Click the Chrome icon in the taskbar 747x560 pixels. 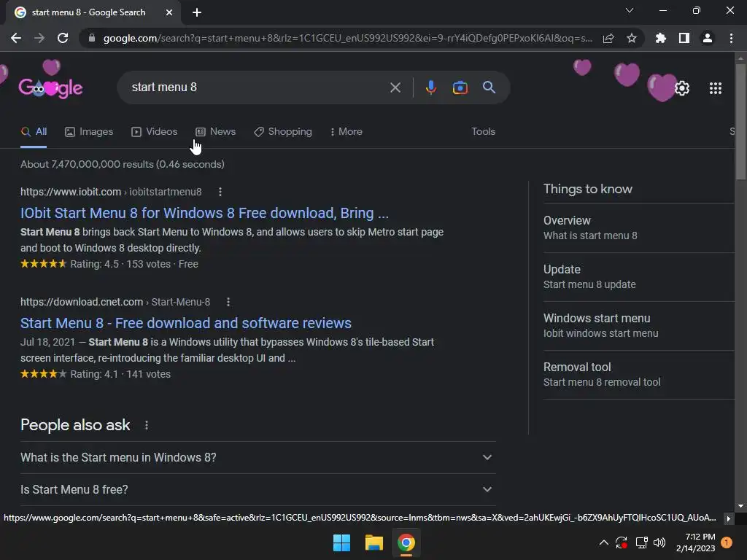(406, 542)
